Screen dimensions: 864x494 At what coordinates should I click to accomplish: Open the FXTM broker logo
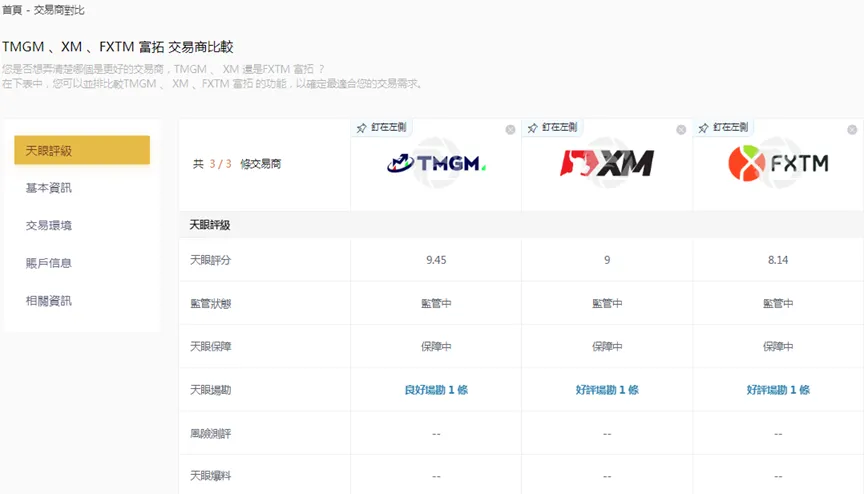coord(778,163)
